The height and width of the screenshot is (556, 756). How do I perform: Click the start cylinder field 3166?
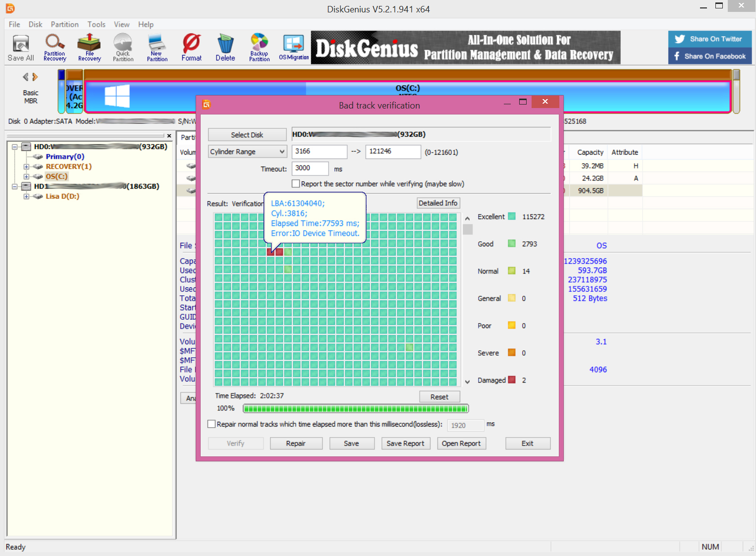coord(320,152)
